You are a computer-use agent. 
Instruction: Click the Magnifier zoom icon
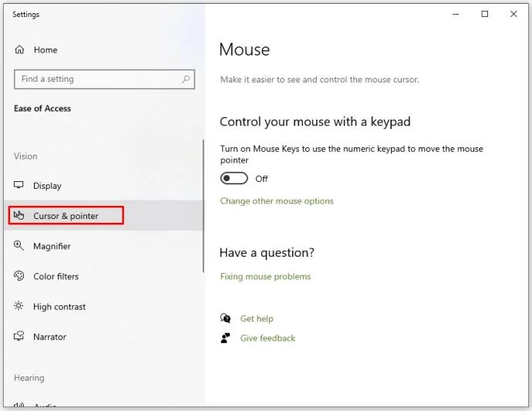[x=19, y=246]
